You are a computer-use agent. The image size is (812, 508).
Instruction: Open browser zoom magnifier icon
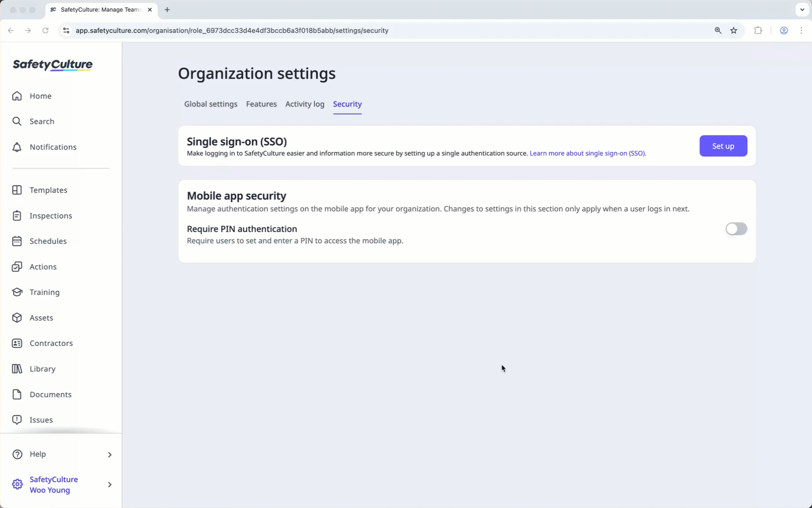(718, 30)
